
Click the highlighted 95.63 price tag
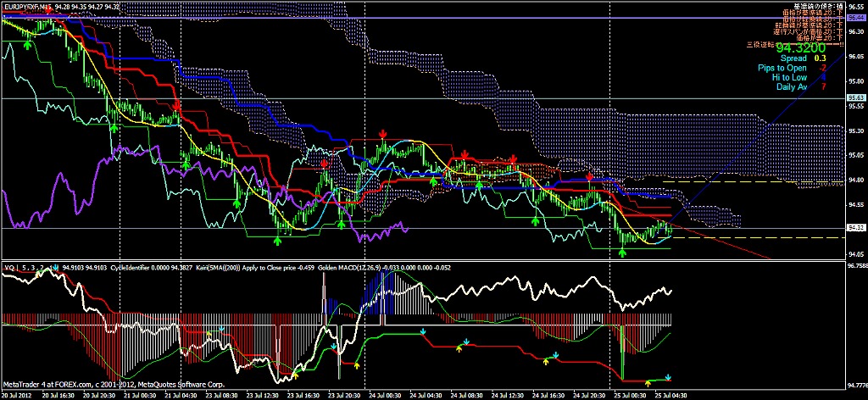[856, 98]
